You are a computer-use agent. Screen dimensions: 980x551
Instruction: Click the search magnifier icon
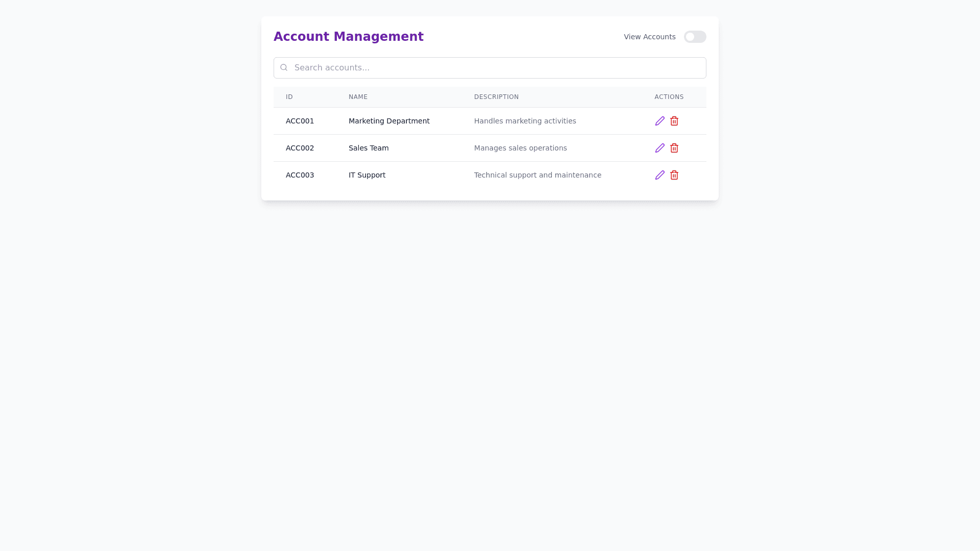(x=284, y=67)
